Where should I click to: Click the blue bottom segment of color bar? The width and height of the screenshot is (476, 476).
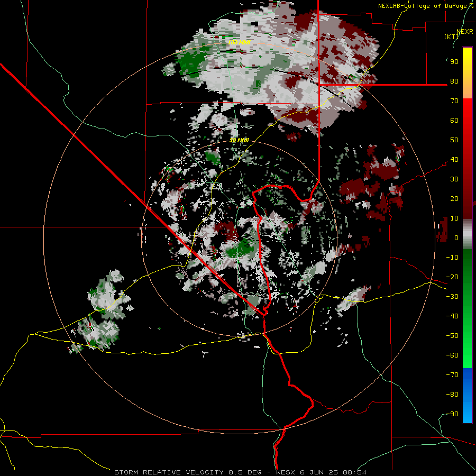point(467,395)
